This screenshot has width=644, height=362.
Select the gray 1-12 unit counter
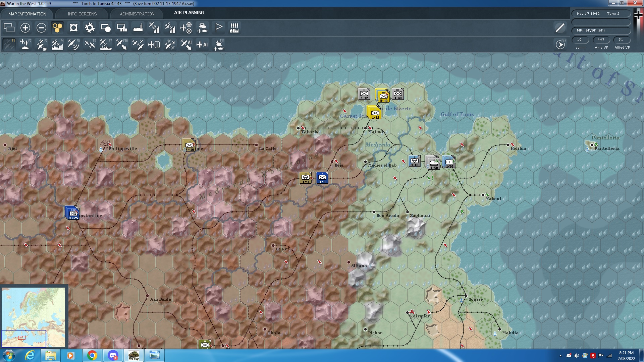pyautogui.click(x=364, y=94)
